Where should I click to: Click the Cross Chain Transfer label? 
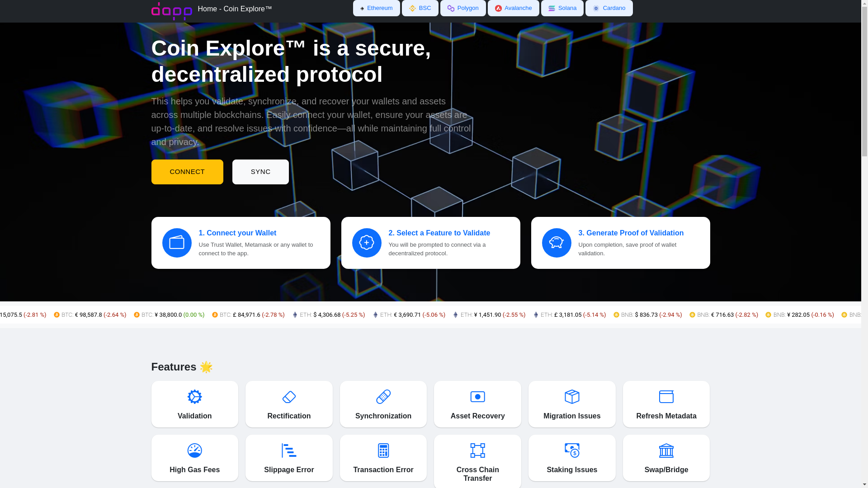[477, 474]
